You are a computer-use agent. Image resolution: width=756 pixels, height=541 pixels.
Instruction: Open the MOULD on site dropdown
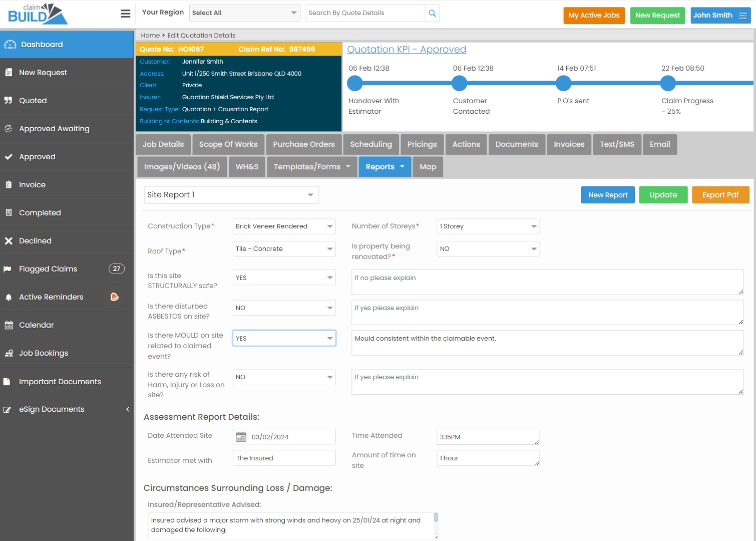click(x=284, y=339)
